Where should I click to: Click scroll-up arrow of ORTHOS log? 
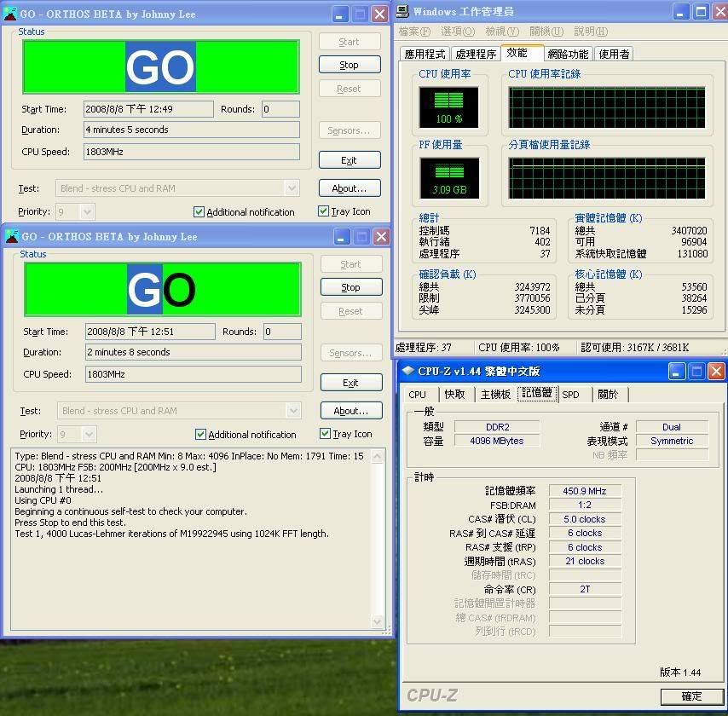[x=378, y=458]
